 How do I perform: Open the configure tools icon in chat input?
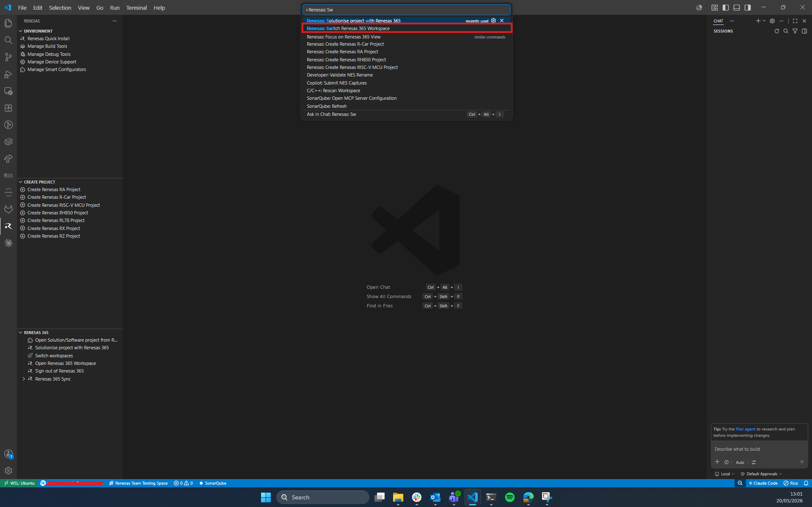tap(754, 462)
